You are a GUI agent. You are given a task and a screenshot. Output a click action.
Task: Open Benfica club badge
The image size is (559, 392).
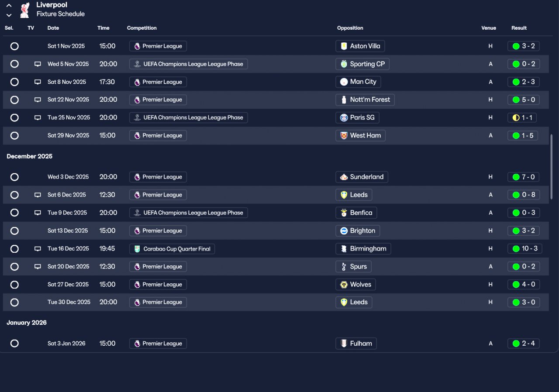pos(344,213)
